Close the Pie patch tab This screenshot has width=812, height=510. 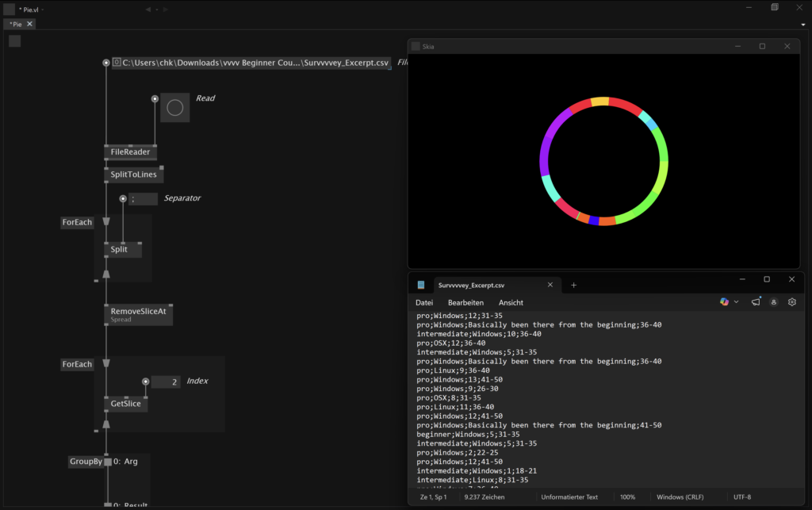29,25
